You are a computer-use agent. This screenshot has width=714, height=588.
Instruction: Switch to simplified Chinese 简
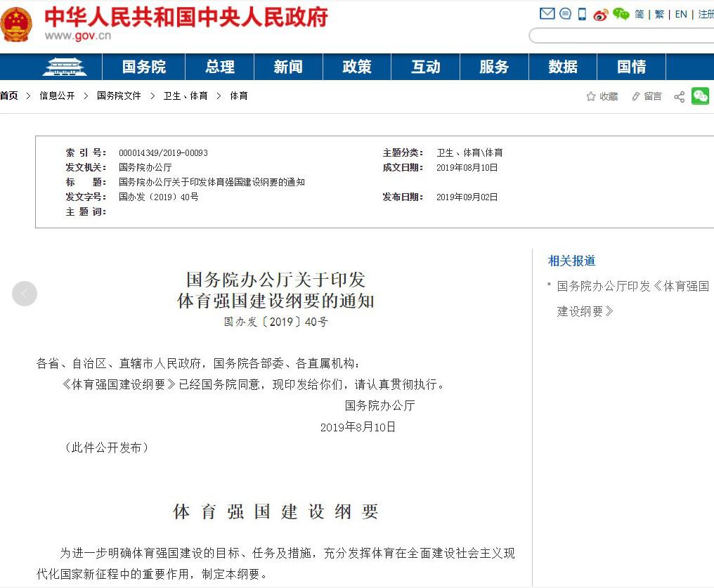[x=640, y=14]
